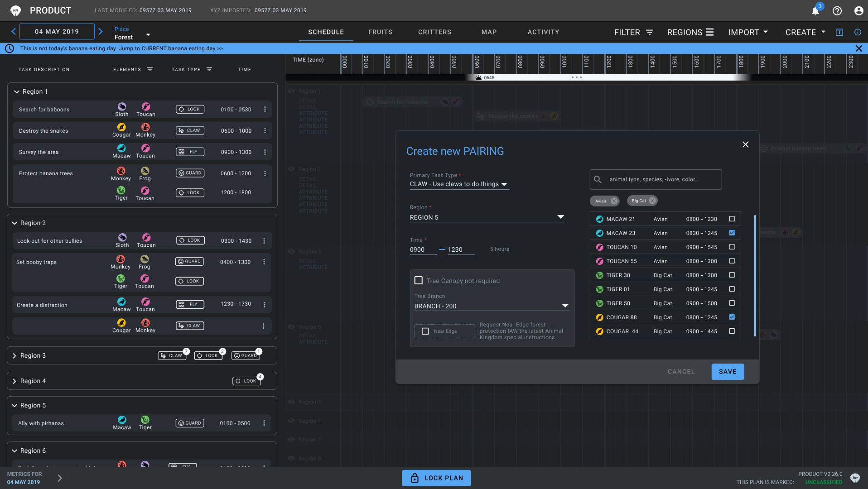
Task: Click the chat logo in bottom-right corner
Action: click(x=855, y=478)
